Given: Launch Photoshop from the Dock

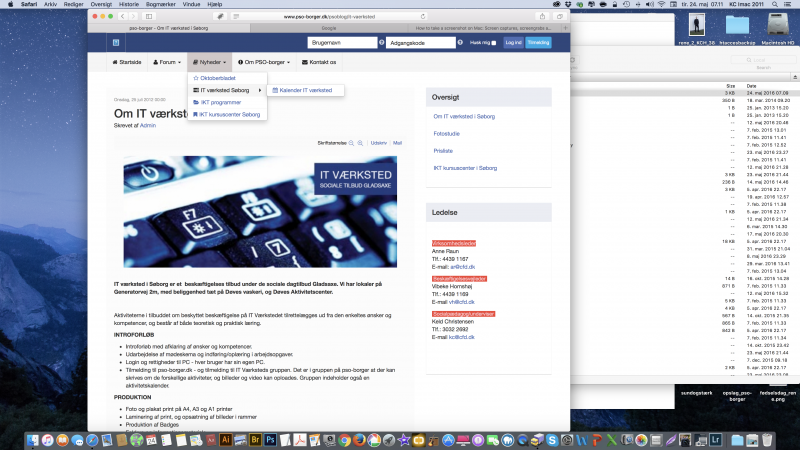Looking at the screenshot, I should (270, 440).
